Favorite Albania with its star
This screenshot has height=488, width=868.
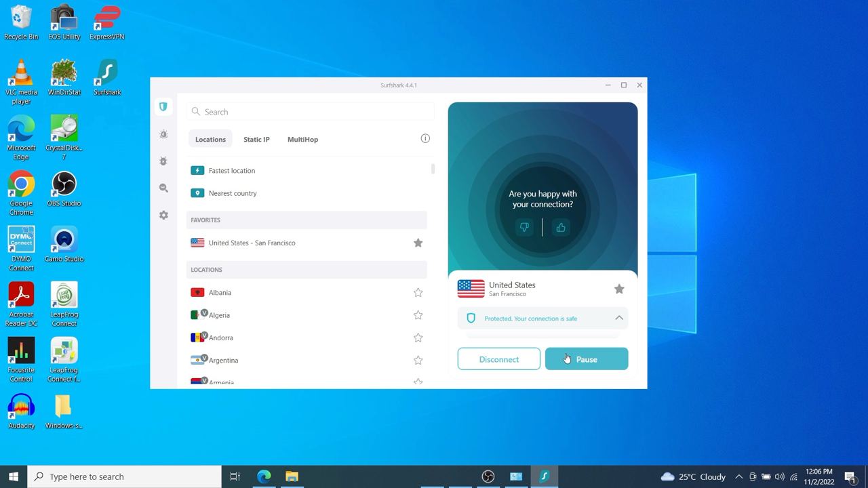[418, 293]
